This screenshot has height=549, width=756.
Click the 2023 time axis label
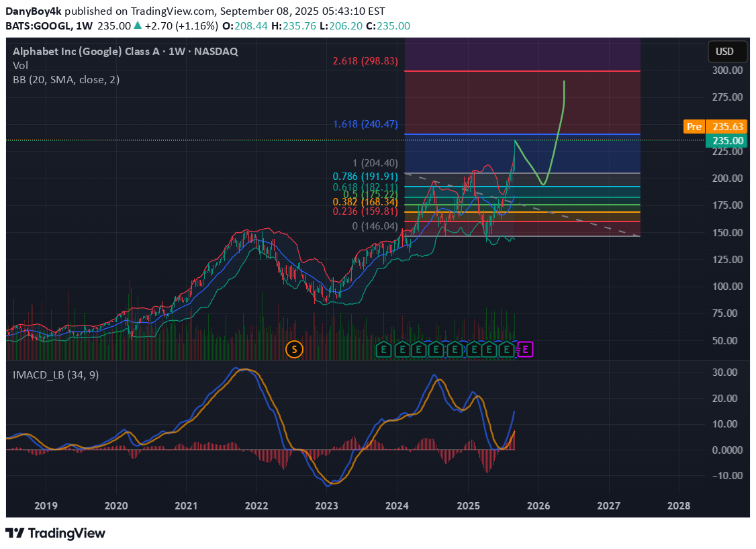[x=326, y=505]
